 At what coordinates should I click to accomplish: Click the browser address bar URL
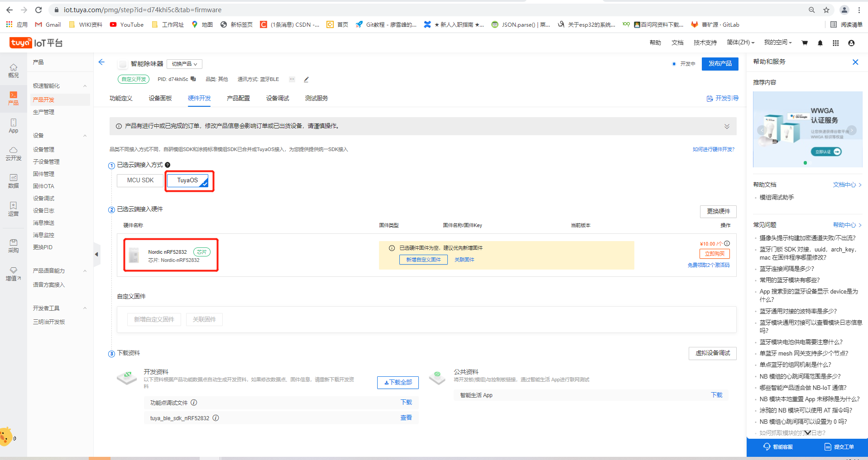coord(143,10)
